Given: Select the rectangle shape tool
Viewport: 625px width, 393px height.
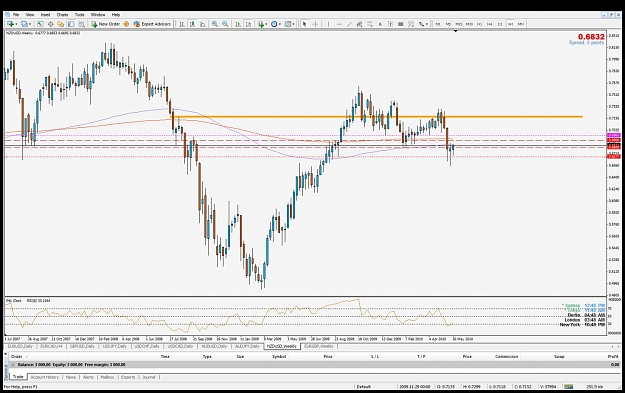Looking at the screenshot, I should 401,24.
